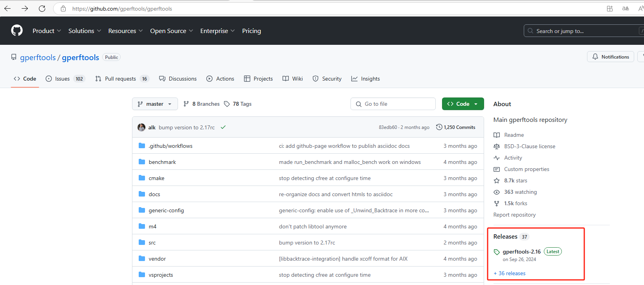Click the benchmark folder icon

pos(142,162)
